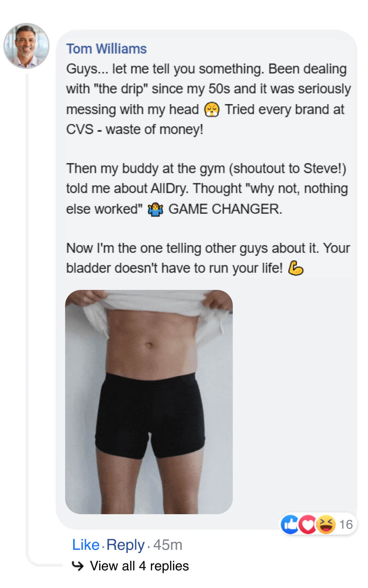Click the "CVS - waste of money!" line
Screen dimensions: 368x588
pyautogui.click(x=135, y=129)
